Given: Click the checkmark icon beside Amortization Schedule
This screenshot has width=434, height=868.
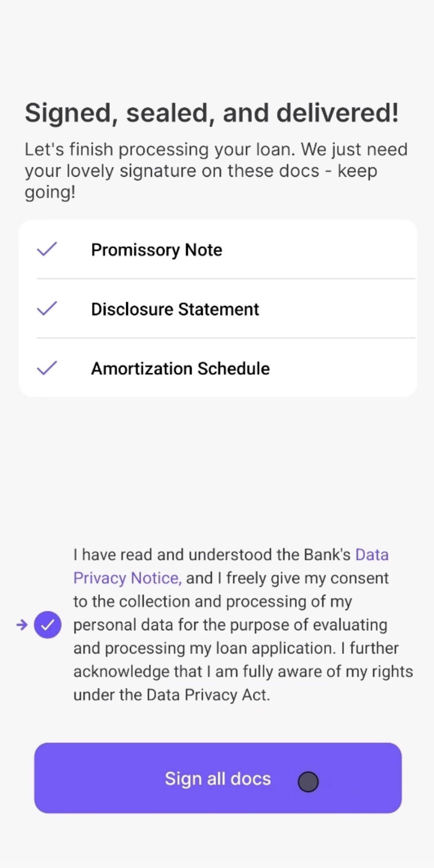Looking at the screenshot, I should coord(47,367).
